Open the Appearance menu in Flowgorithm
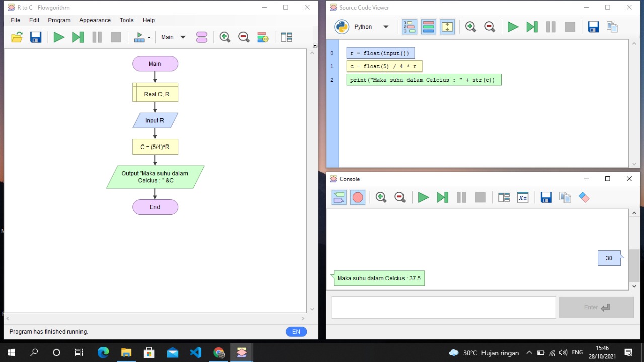The image size is (644, 362). tap(95, 20)
